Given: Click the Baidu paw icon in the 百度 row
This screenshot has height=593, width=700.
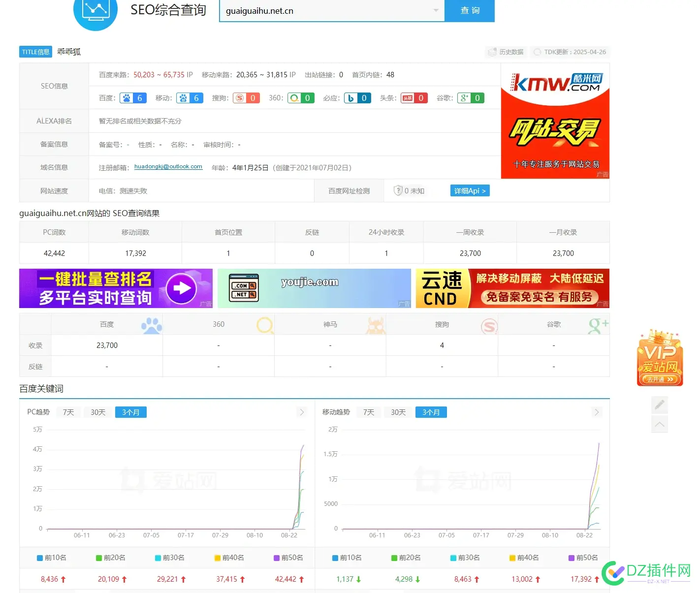Looking at the screenshot, I should [127, 98].
